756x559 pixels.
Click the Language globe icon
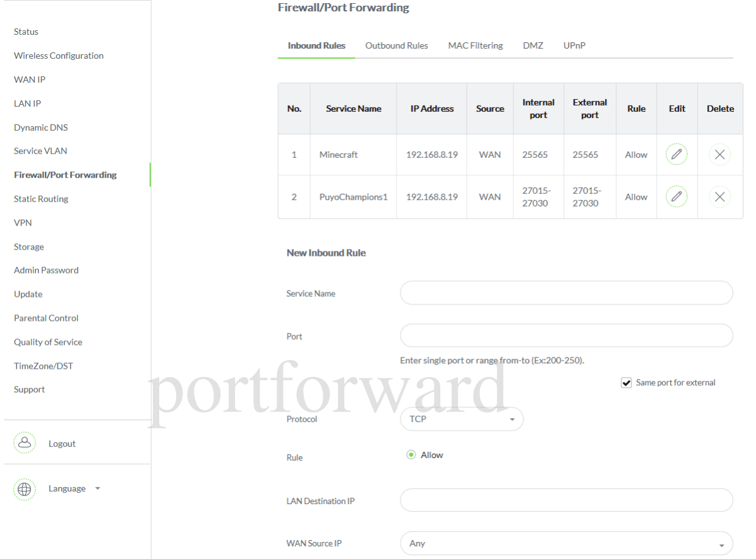pos(25,488)
